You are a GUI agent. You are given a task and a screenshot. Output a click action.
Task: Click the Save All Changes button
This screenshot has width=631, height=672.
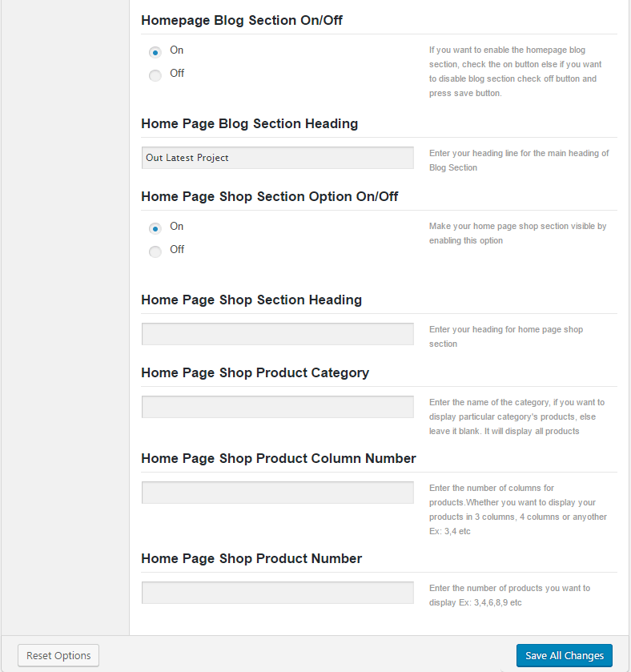565,656
